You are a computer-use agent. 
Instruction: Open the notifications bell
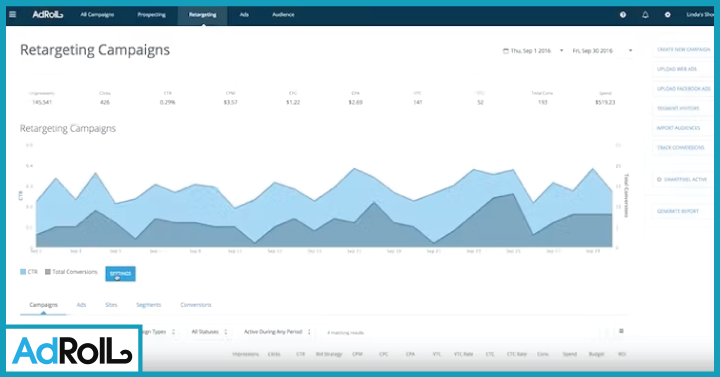click(x=645, y=15)
